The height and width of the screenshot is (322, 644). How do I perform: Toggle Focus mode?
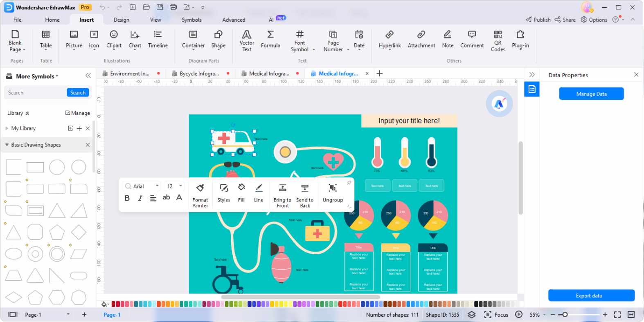click(496, 315)
